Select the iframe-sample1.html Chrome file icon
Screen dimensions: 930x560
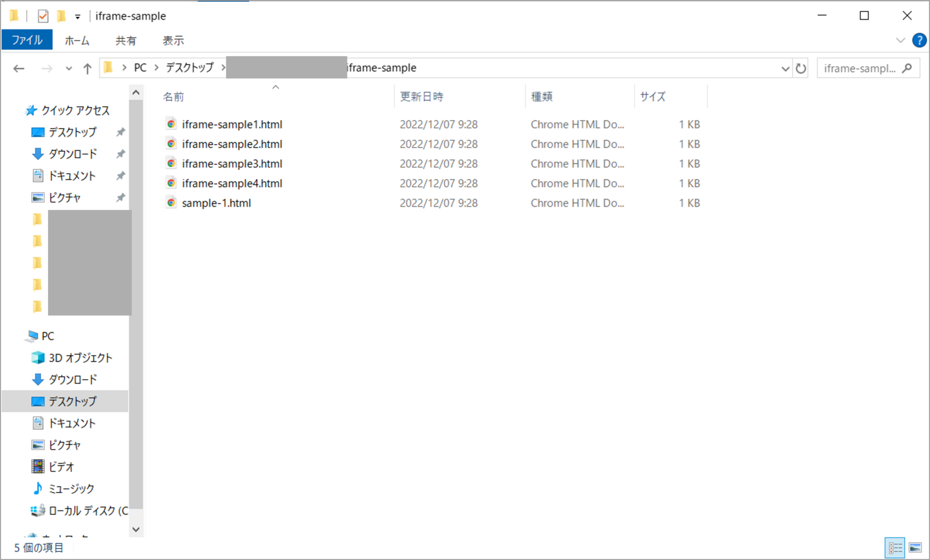pyautogui.click(x=171, y=124)
